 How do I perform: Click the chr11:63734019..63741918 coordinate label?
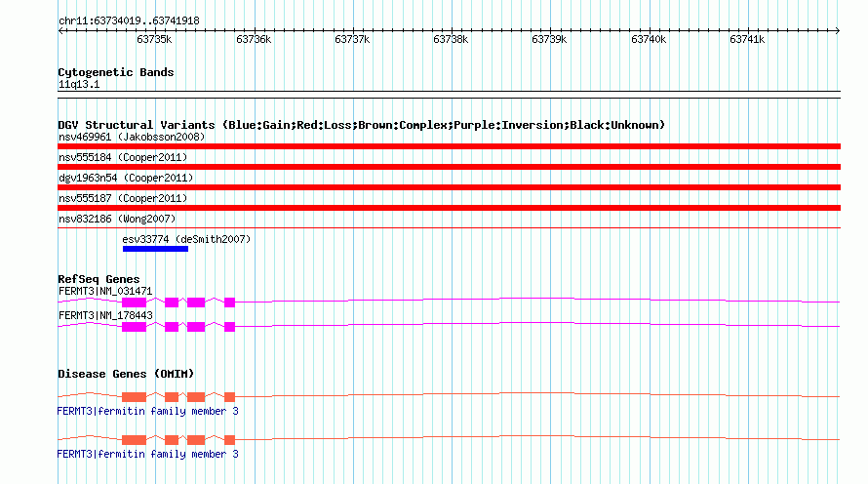[129, 20]
